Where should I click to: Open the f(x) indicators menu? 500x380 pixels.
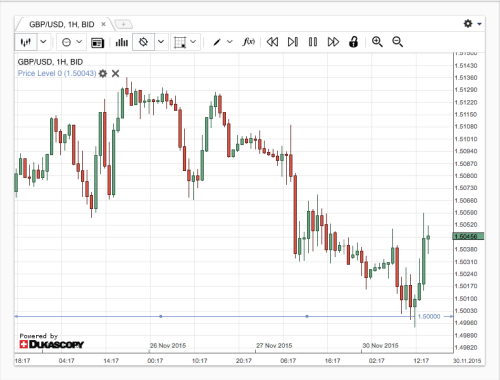248,42
